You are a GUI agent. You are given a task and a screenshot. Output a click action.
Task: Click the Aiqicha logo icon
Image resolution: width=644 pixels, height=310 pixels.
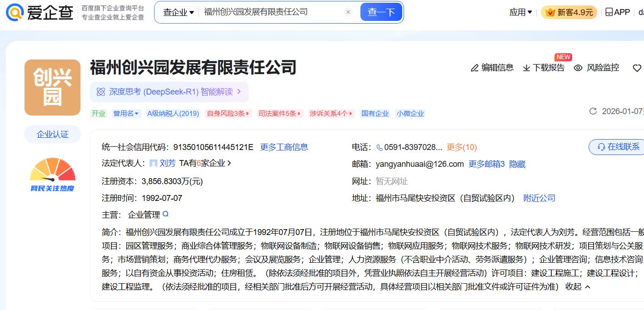coord(15,12)
